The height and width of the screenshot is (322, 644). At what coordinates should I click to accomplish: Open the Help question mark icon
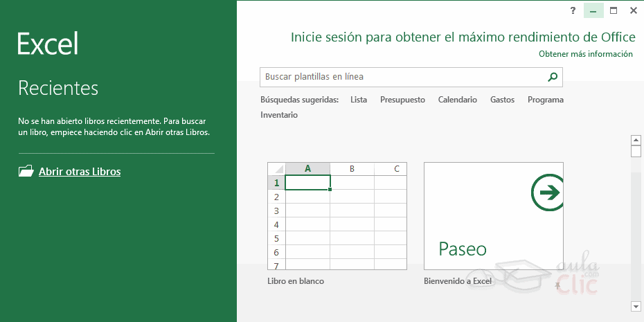point(573,10)
